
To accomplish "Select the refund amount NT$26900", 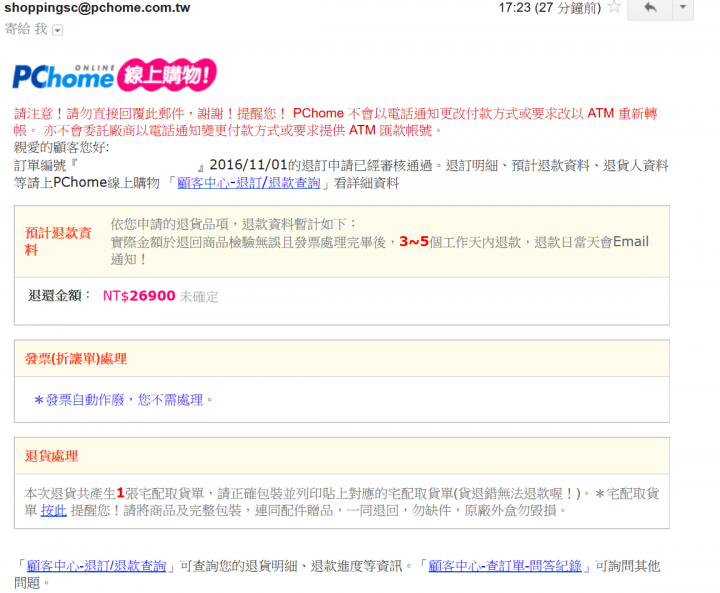I will pyautogui.click(x=139, y=296).
